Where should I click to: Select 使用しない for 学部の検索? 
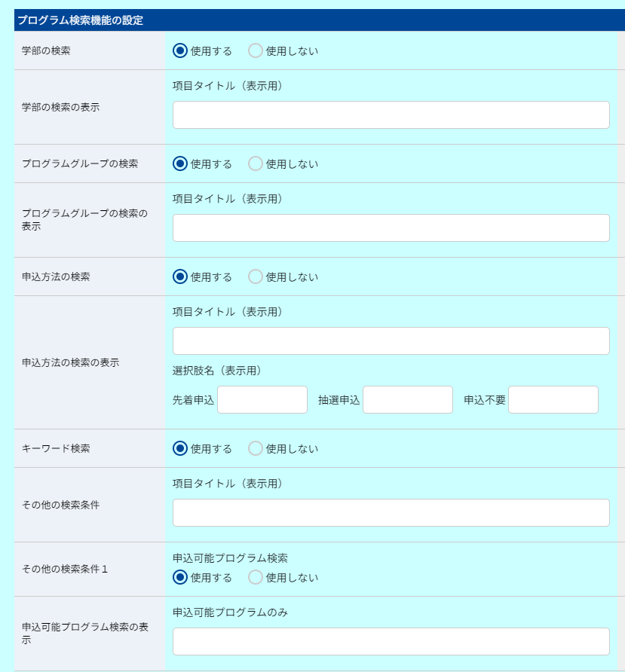point(256,50)
